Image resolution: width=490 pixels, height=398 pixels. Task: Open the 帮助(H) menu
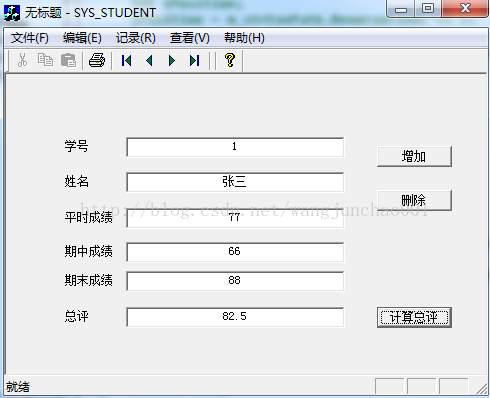click(x=244, y=38)
